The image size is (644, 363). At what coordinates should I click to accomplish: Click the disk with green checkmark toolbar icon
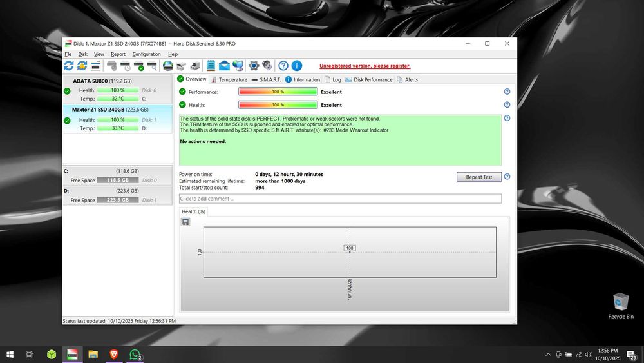coord(139,65)
